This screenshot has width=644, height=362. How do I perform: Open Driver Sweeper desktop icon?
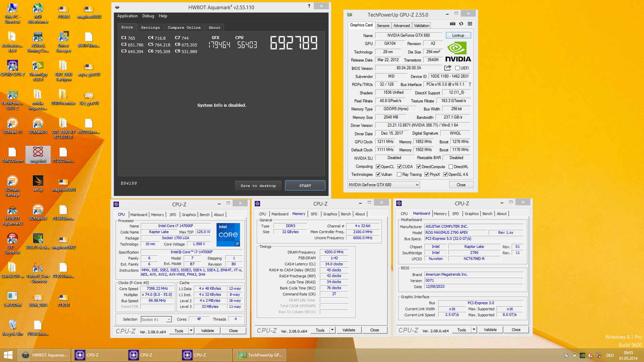tap(63, 42)
